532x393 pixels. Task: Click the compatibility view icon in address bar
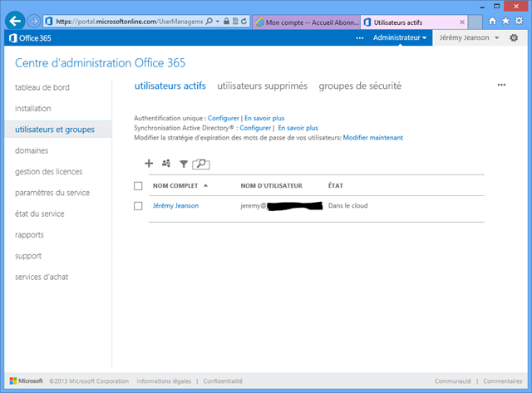[235, 22]
